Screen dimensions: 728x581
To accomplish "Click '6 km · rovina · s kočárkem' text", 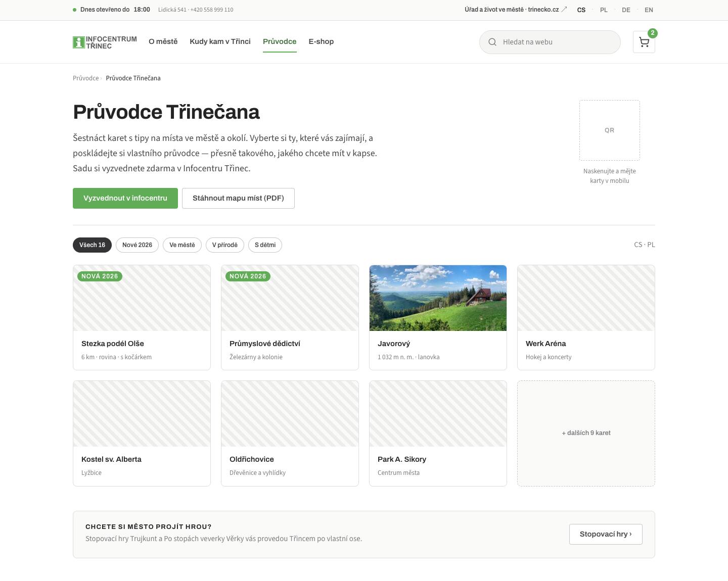I will [116, 357].
